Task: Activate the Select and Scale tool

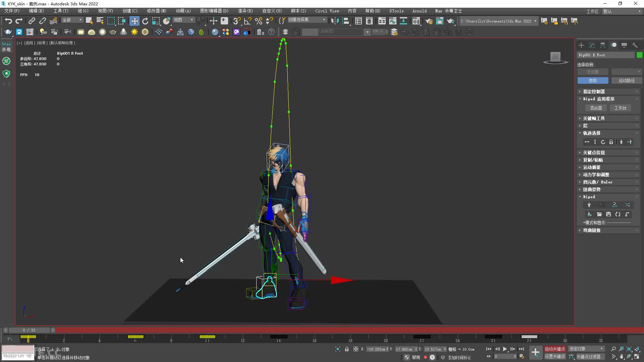Action: (x=156, y=21)
